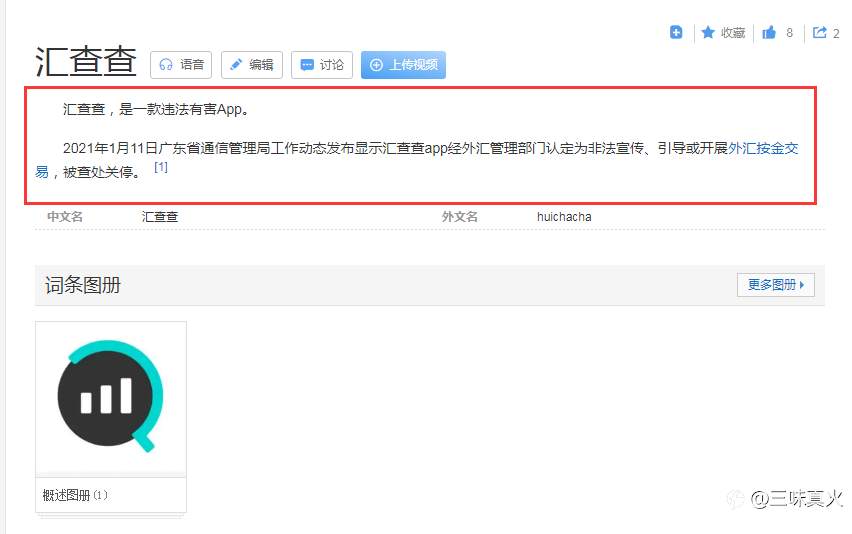Open the 汇查查 logo thumbnail
Screen dimensions: 852x534
tap(111, 397)
